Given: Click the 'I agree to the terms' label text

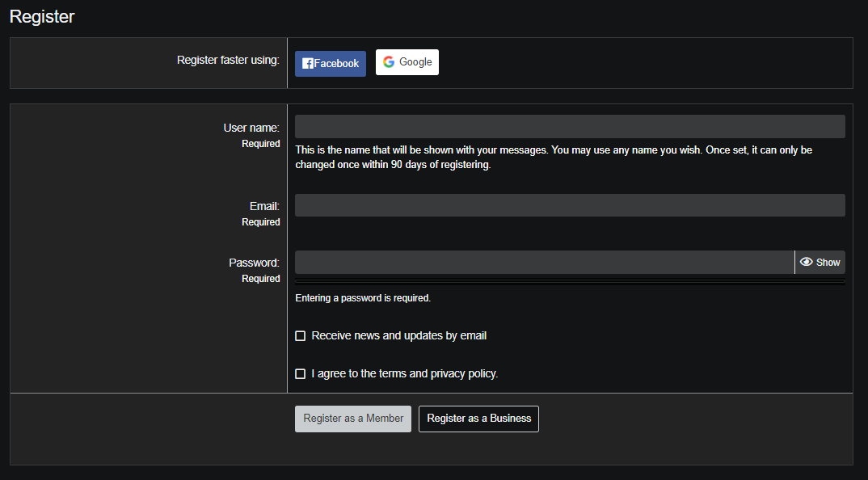Looking at the screenshot, I should tap(404, 373).
